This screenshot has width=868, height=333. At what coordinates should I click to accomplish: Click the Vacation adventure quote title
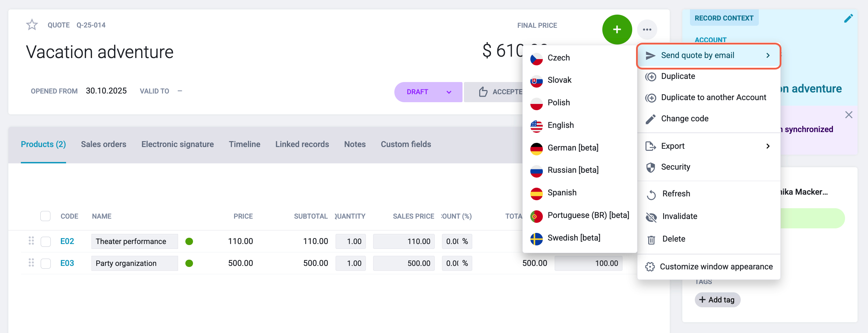[x=100, y=52]
